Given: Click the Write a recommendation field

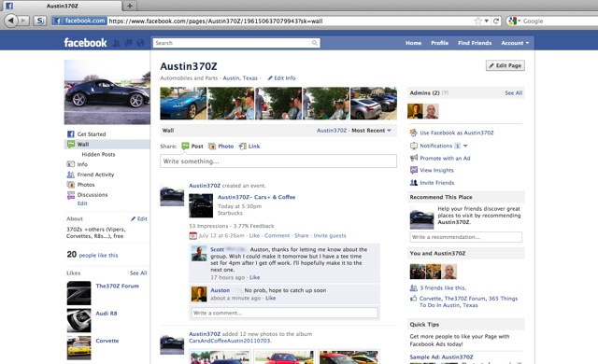Looking at the screenshot, I should pyautogui.click(x=466, y=237).
